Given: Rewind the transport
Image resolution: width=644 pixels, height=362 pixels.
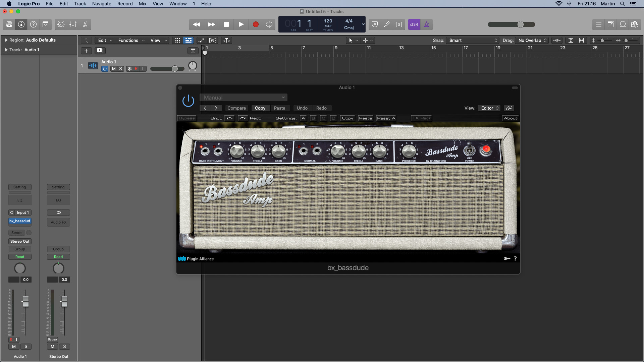Looking at the screenshot, I should click(x=197, y=24).
